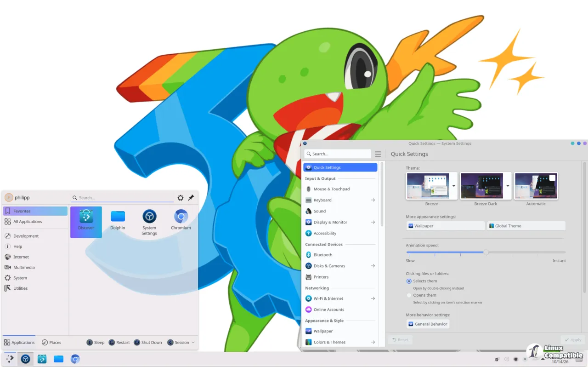Expand Wi-Fi & Internet submenu
Image resolution: width=588 pixels, height=367 pixels.
373,298
